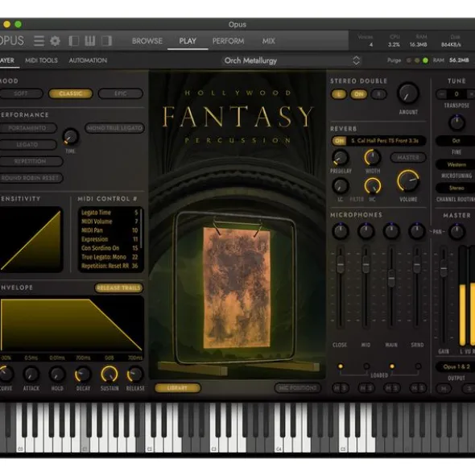The height and width of the screenshot is (476, 475).
Task: Move the Close microphone fader
Action: point(341,264)
